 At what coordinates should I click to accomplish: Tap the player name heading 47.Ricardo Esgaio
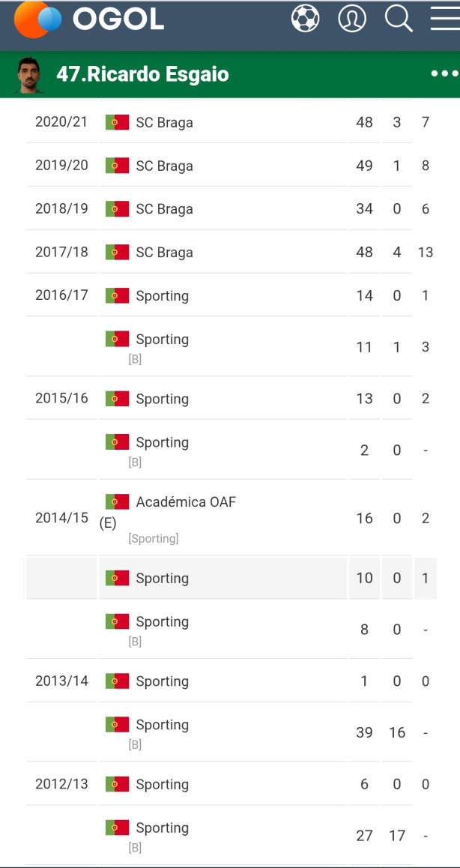click(142, 74)
